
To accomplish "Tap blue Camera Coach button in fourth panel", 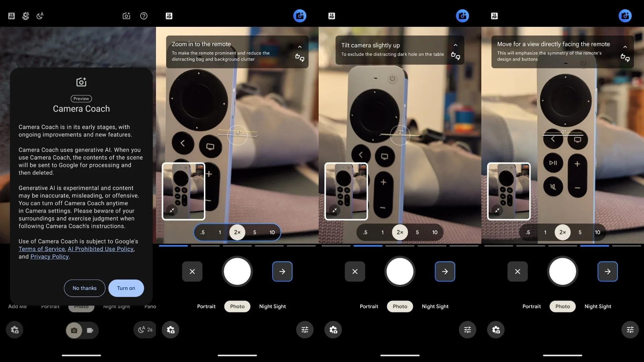I will [x=625, y=16].
